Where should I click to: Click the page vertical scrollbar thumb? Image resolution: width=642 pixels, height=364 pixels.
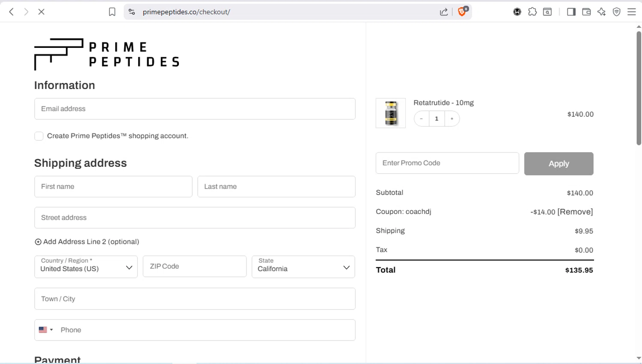[639, 88]
